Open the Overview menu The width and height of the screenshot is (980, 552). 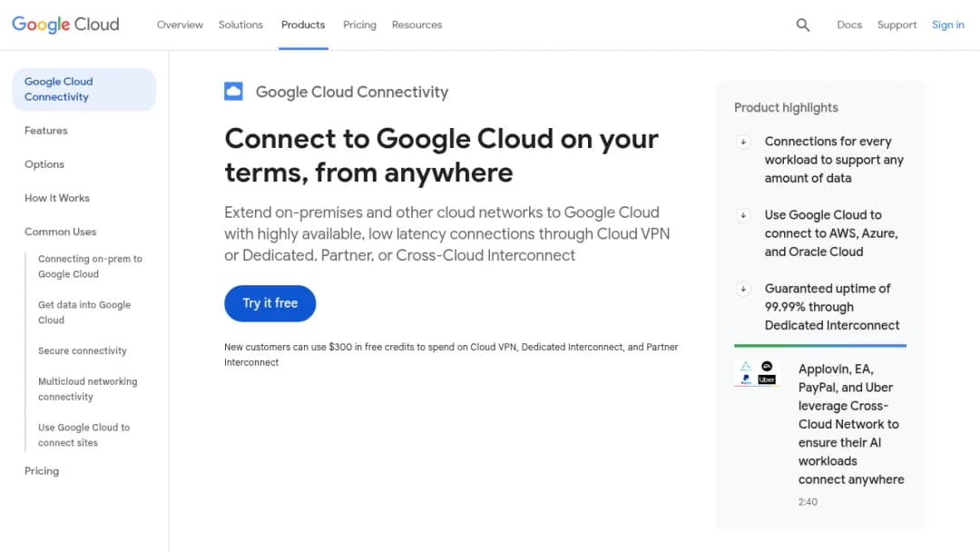[x=180, y=25]
